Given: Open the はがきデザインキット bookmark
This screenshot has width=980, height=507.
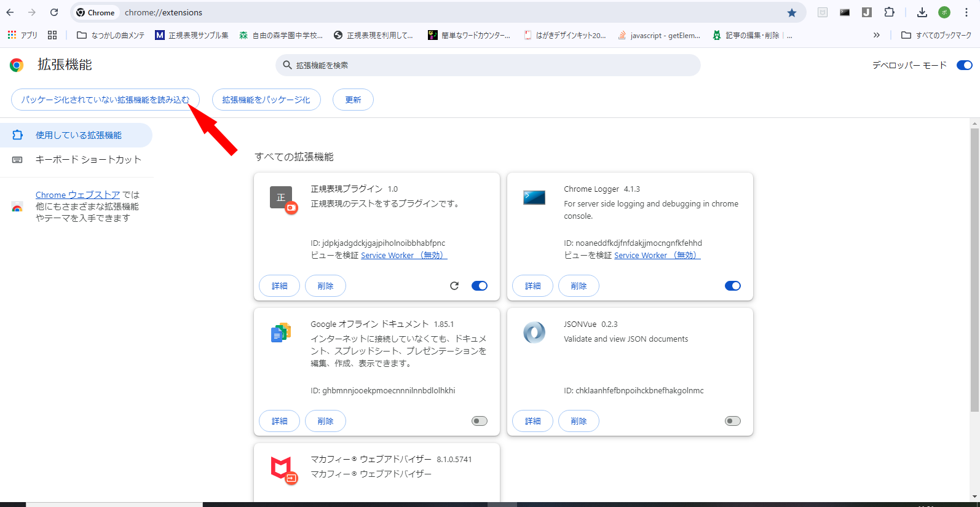Looking at the screenshot, I should [565, 35].
